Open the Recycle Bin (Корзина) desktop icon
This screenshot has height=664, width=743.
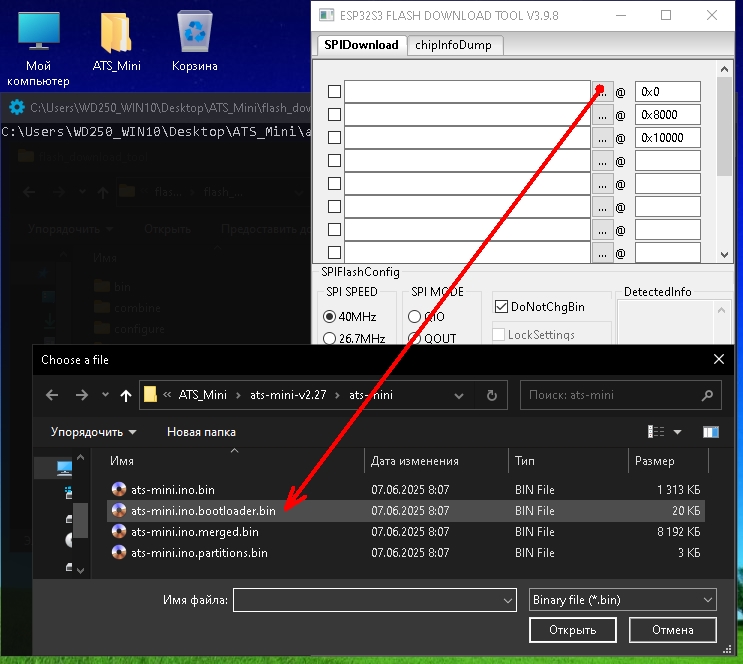tap(194, 40)
